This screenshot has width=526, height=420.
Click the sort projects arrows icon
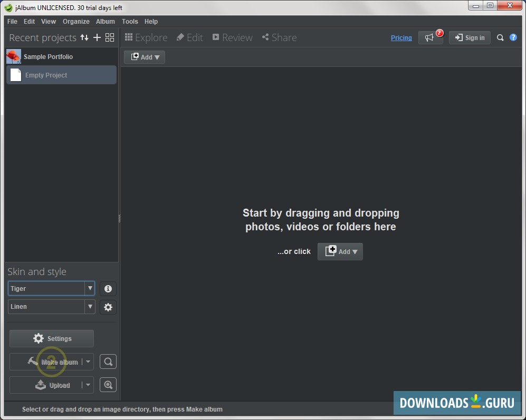coord(84,37)
